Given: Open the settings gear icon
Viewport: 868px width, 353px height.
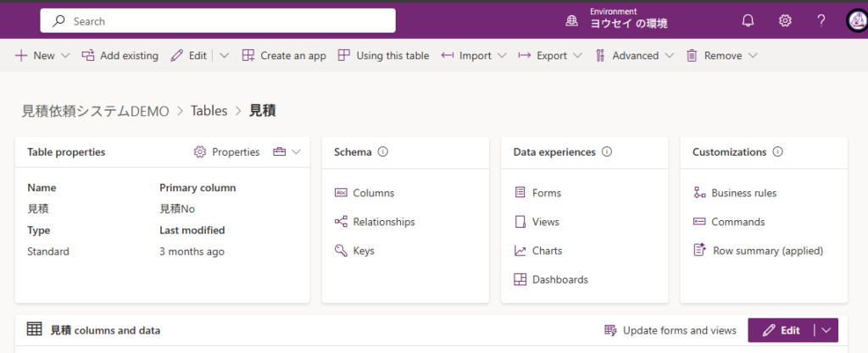Looking at the screenshot, I should [x=785, y=21].
